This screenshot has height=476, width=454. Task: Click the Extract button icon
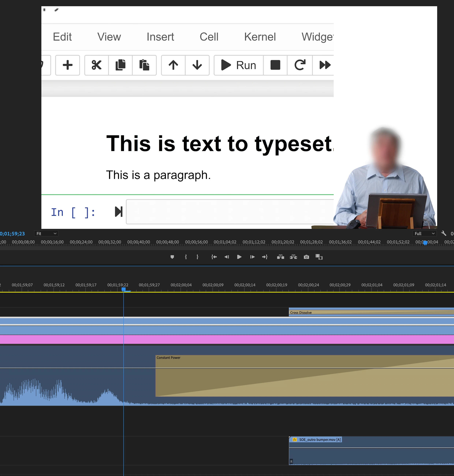click(x=293, y=257)
